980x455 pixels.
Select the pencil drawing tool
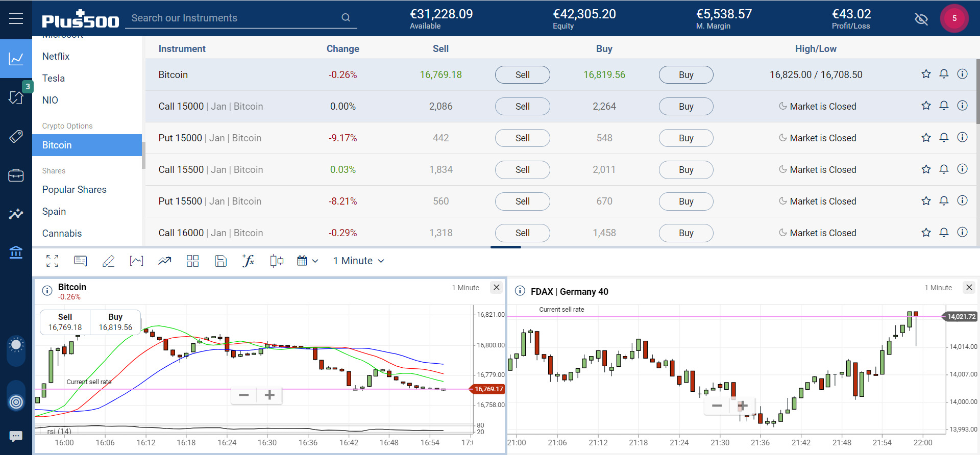[108, 261]
